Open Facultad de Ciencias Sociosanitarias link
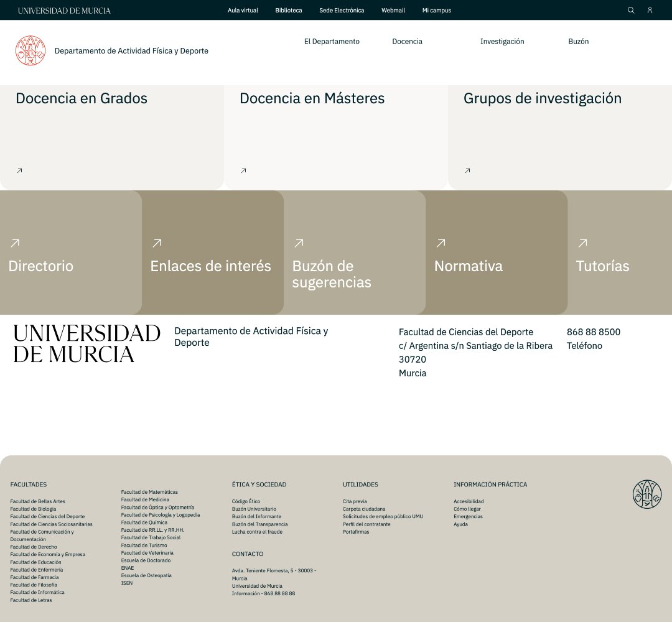This screenshot has height=622, width=672. click(52, 524)
